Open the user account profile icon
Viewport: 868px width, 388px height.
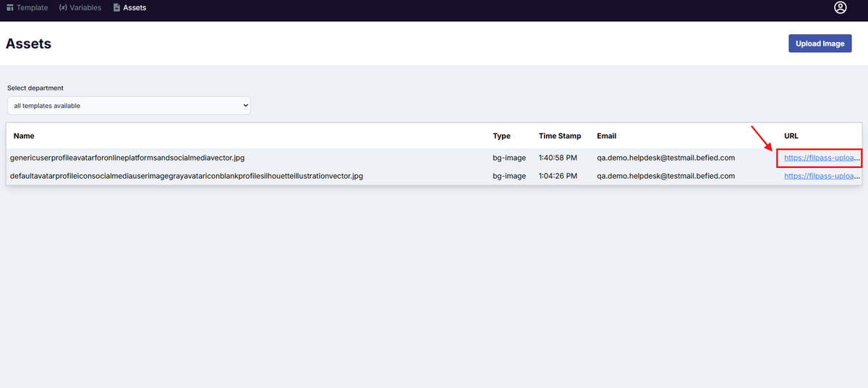840,8
